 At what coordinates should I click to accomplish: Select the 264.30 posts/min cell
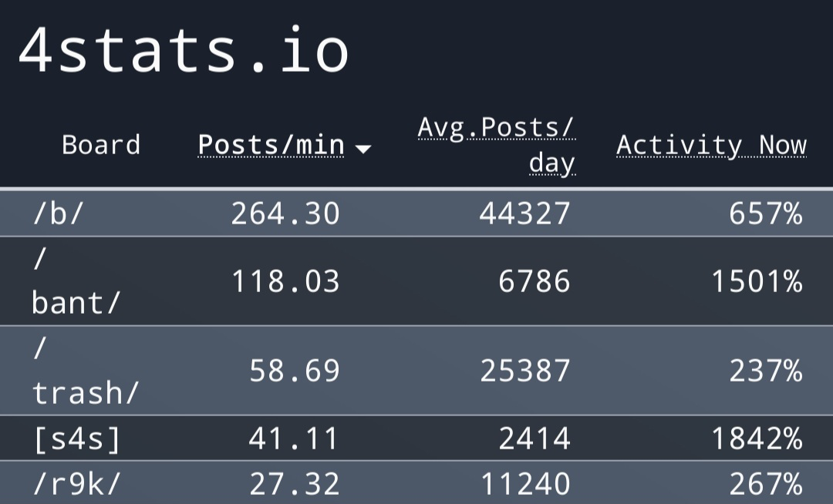click(x=285, y=213)
